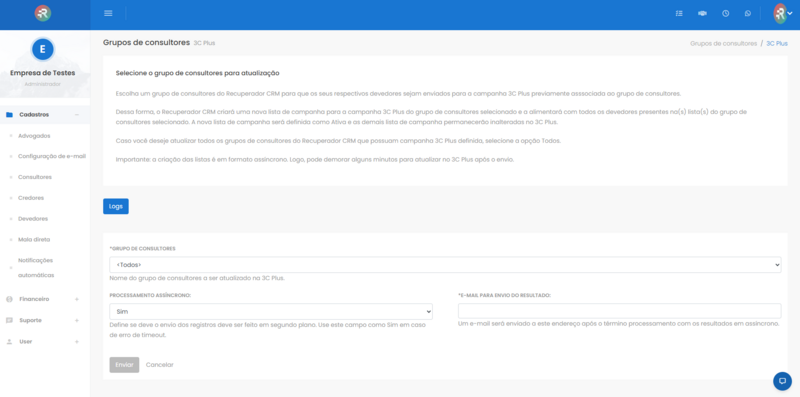Expand the Financeiro menu plus sign
The image size is (800, 397).
coord(77,299)
